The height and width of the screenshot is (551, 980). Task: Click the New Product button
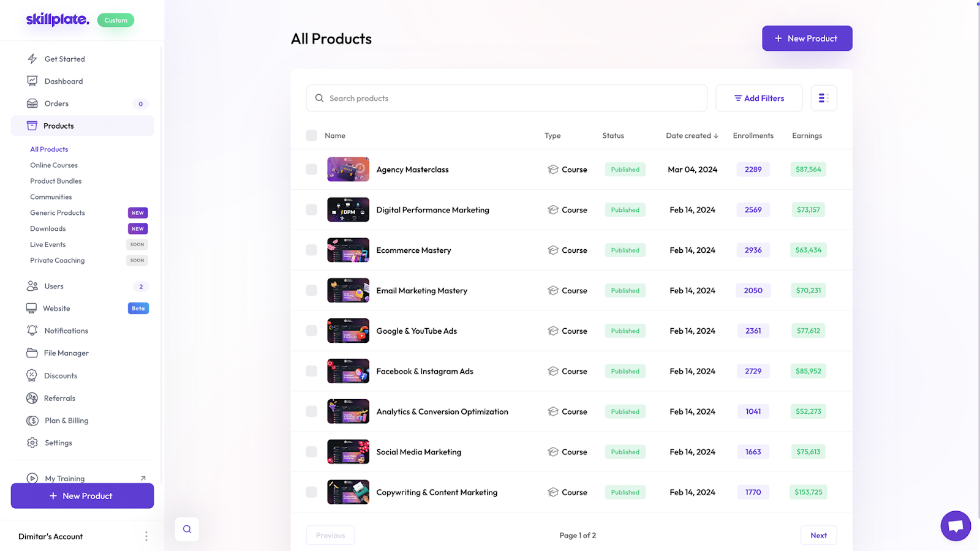tap(807, 38)
